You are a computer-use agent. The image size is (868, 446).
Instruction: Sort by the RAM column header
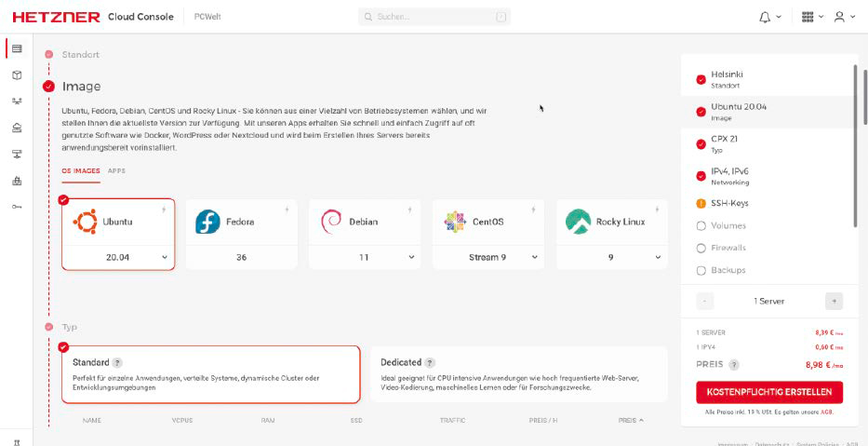click(x=268, y=421)
